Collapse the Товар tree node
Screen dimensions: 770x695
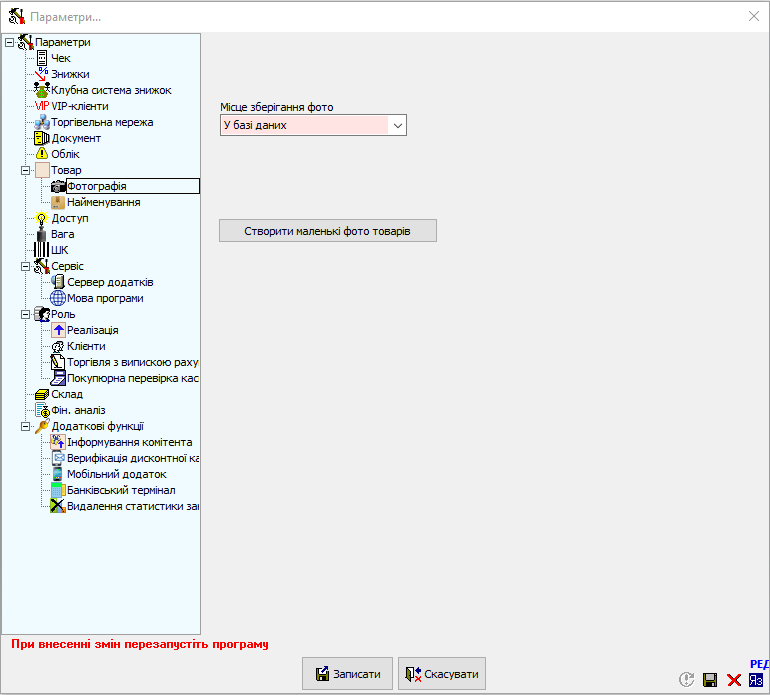coord(26,170)
